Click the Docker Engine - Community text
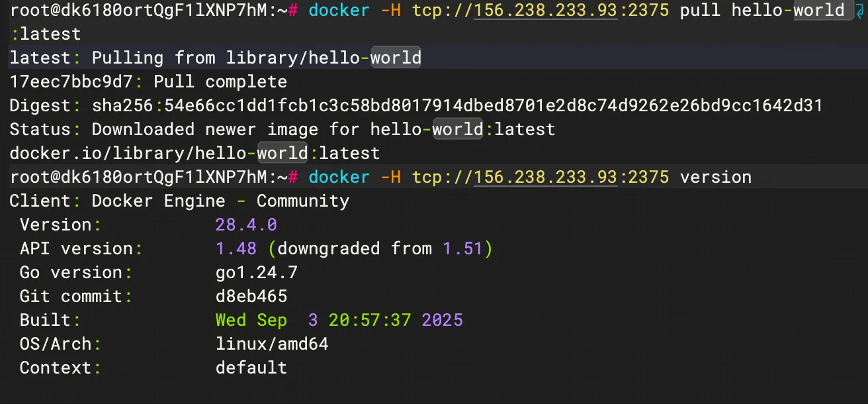This screenshot has width=868, height=404. click(220, 201)
